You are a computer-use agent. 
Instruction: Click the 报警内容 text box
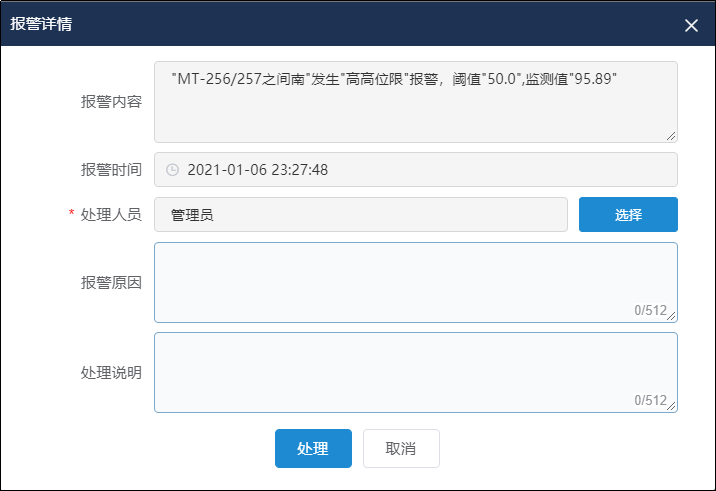pos(416,102)
